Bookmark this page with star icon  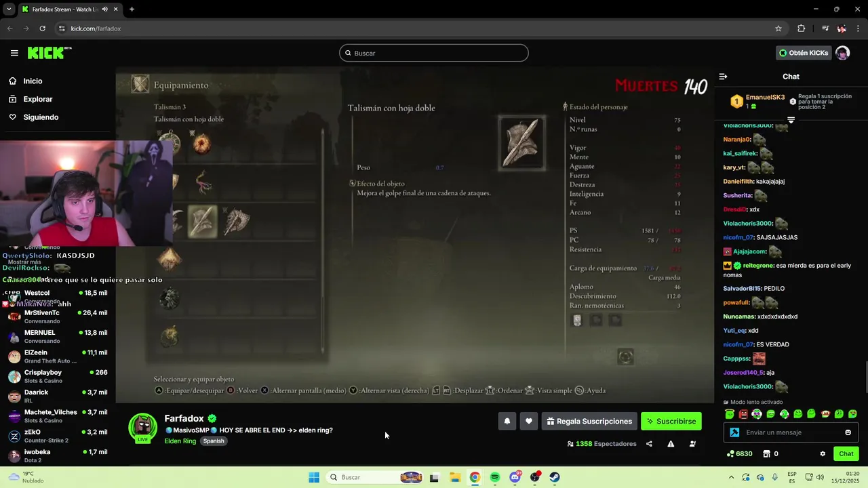[x=778, y=28]
